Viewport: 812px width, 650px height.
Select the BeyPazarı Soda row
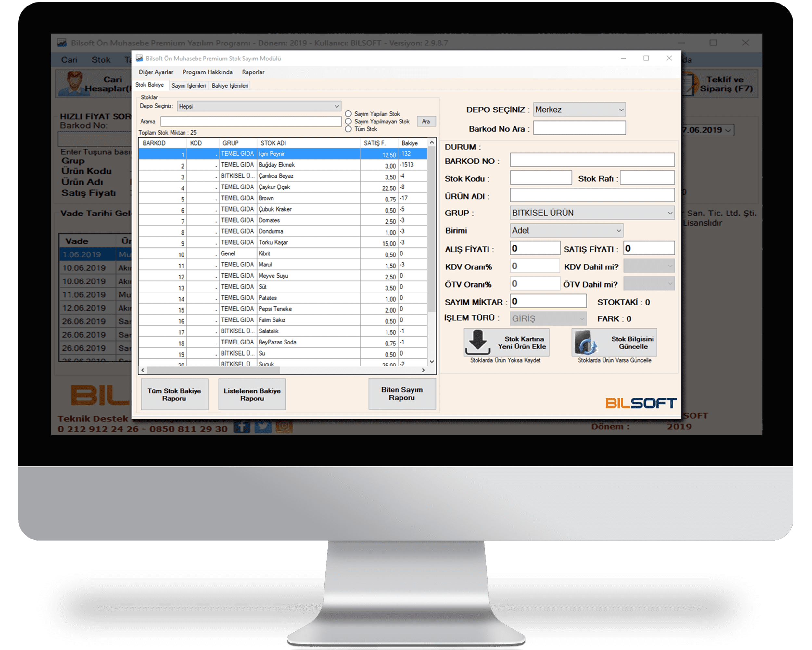pos(283,342)
